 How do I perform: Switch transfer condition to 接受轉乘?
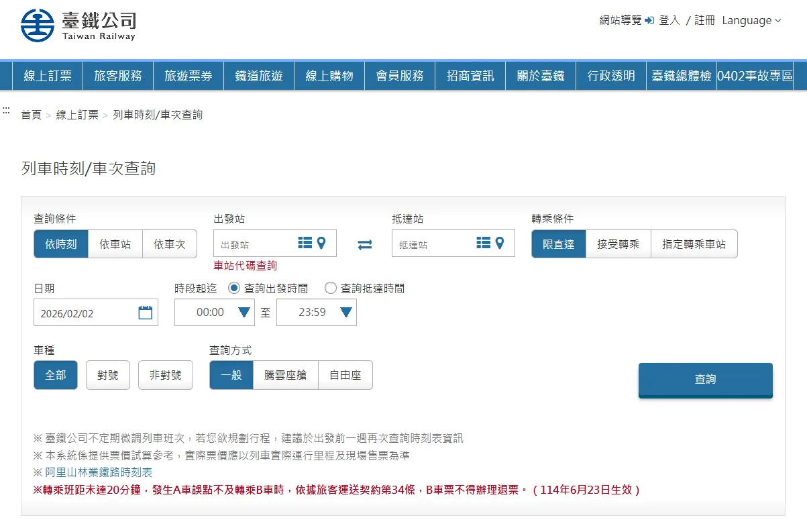tap(617, 244)
